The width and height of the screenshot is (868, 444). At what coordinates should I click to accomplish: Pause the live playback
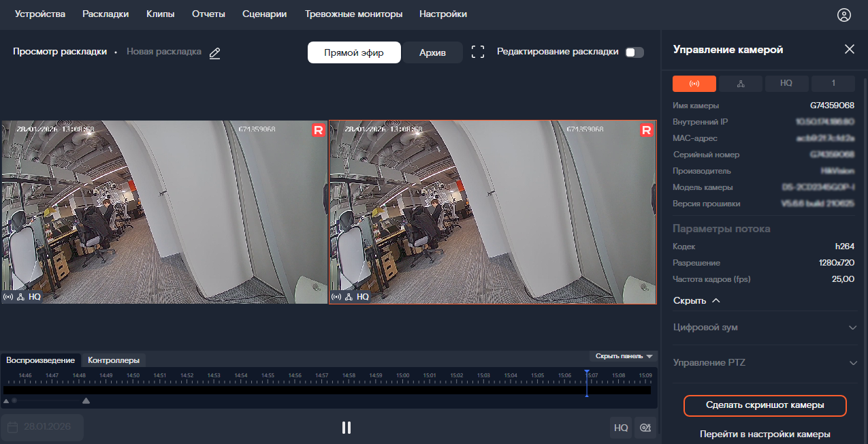(347, 428)
